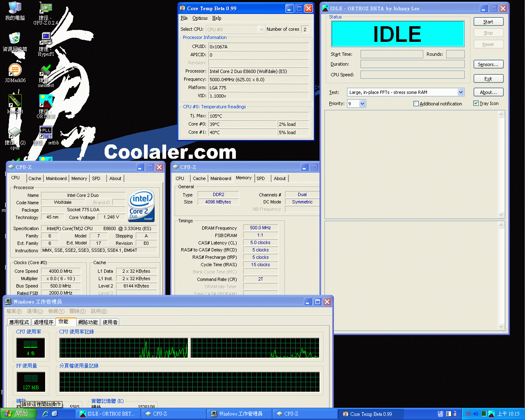The height and width of the screenshot is (420, 525).
Task: Click the Rounds field in ORTHOS
Action: click(x=455, y=54)
